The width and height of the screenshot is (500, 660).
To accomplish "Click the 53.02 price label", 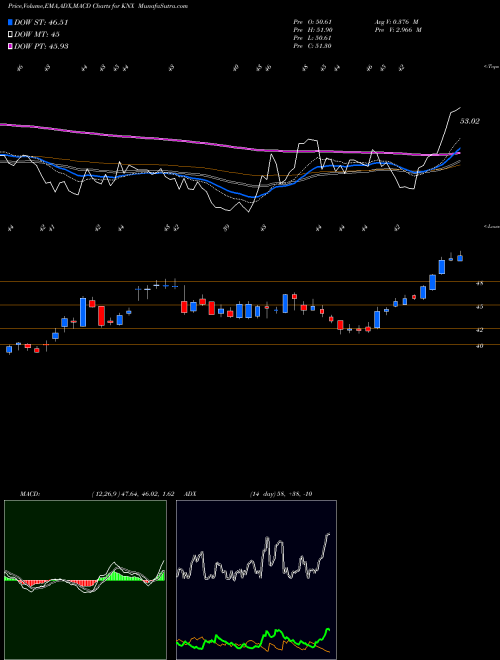I will (469, 121).
